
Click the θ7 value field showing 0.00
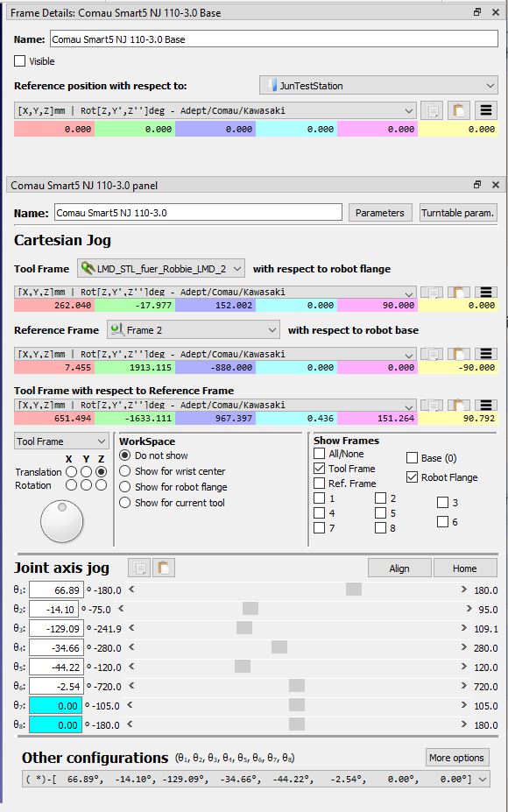point(55,705)
